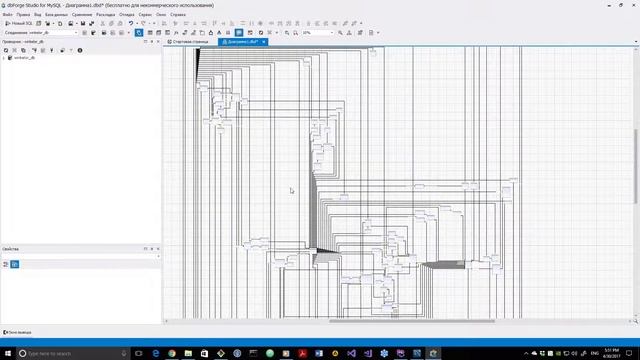
Task: Open the Сервис menu
Action: [145, 14]
